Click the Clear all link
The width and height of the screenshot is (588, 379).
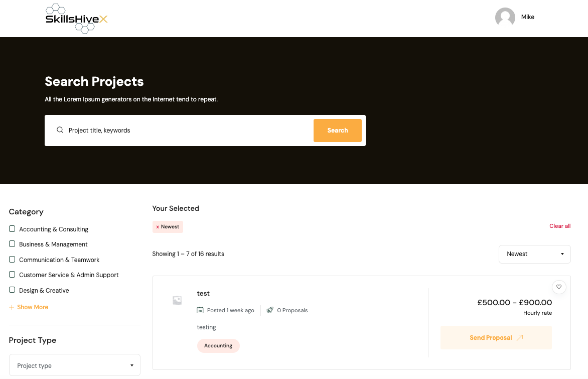coord(560,226)
